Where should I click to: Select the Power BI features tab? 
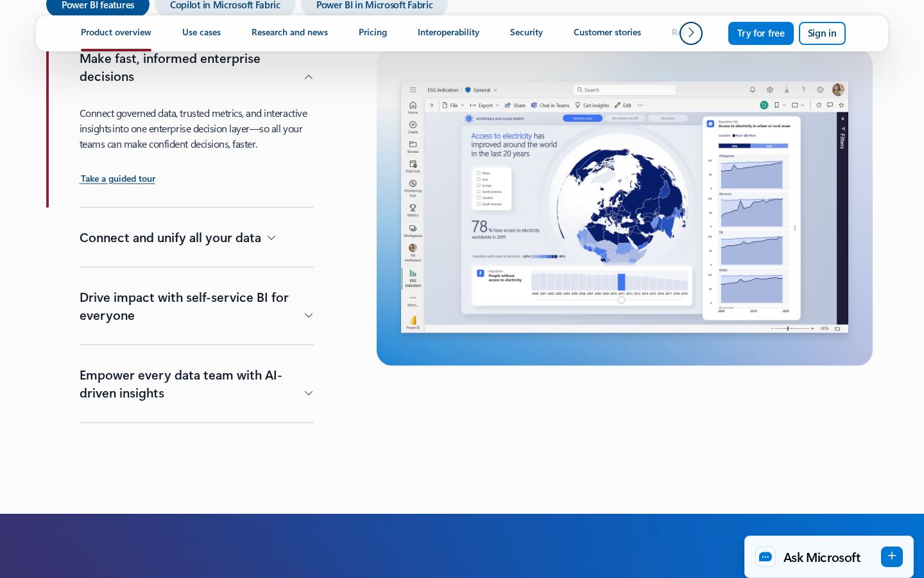pos(98,6)
